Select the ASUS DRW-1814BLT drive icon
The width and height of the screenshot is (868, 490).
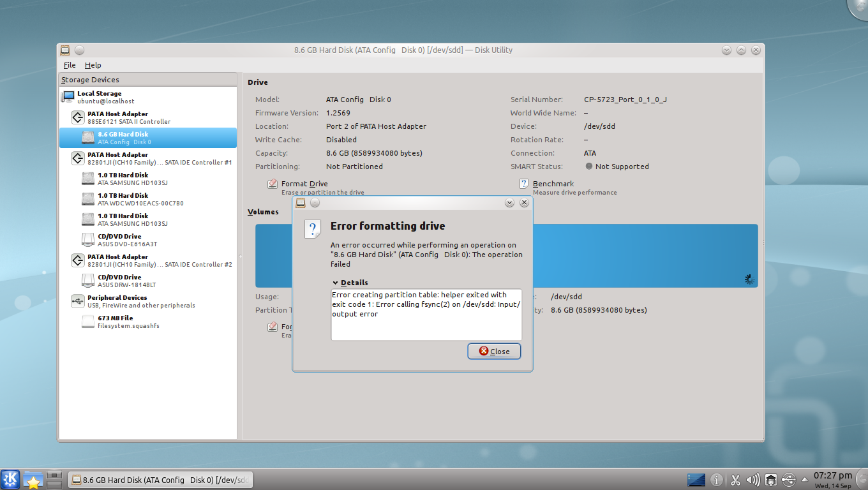[x=89, y=281]
